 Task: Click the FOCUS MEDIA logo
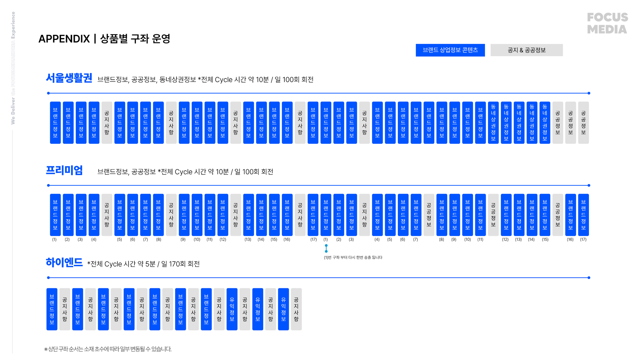coord(607,23)
